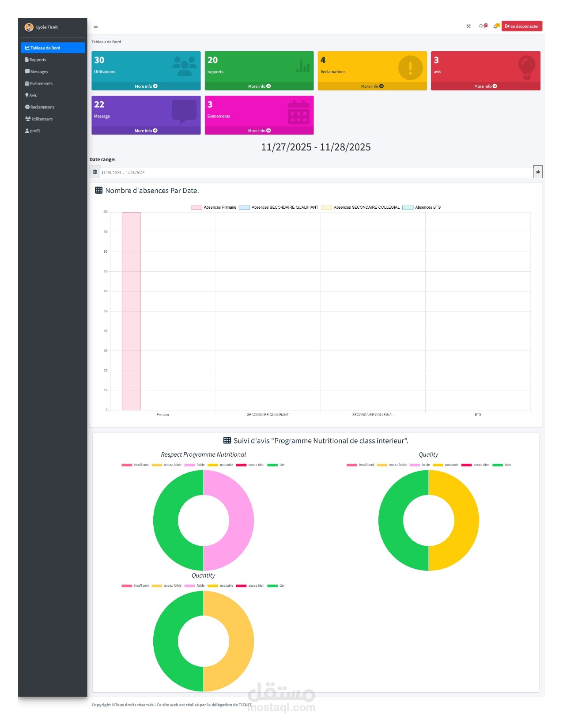Toggle Absences SECONDAIRE QUALIFIANT legend item
This screenshot has height=728, width=563.
coord(279,207)
